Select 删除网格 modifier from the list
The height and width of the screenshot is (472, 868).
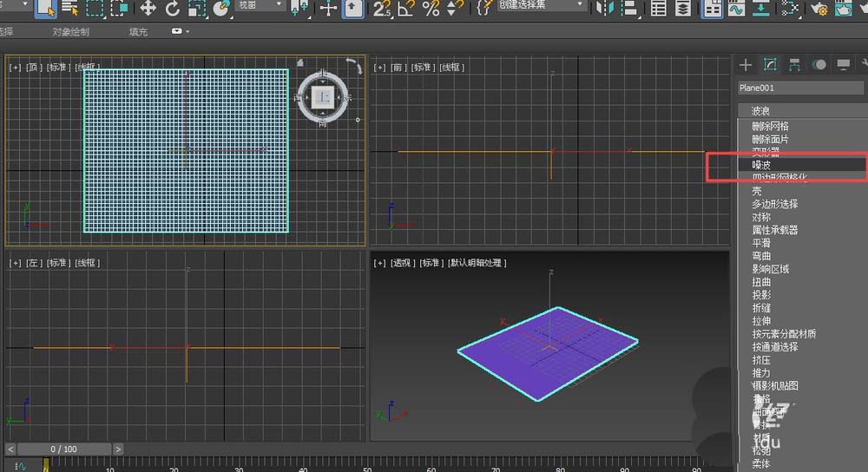point(769,126)
